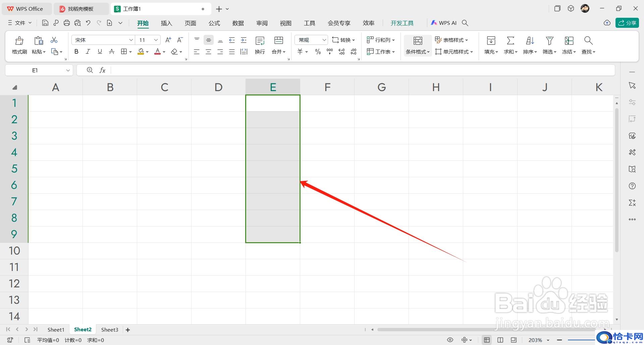The height and width of the screenshot is (345, 644).
Task: Open the Cell Style (单元格样式) dropdown
Action: [x=454, y=52]
